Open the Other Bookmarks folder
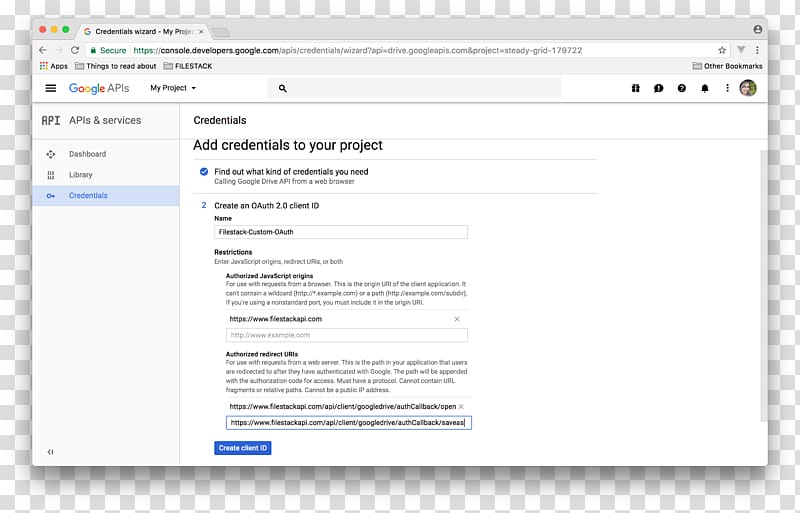Image resolution: width=800 pixels, height=513 pixels. (727, 66)
